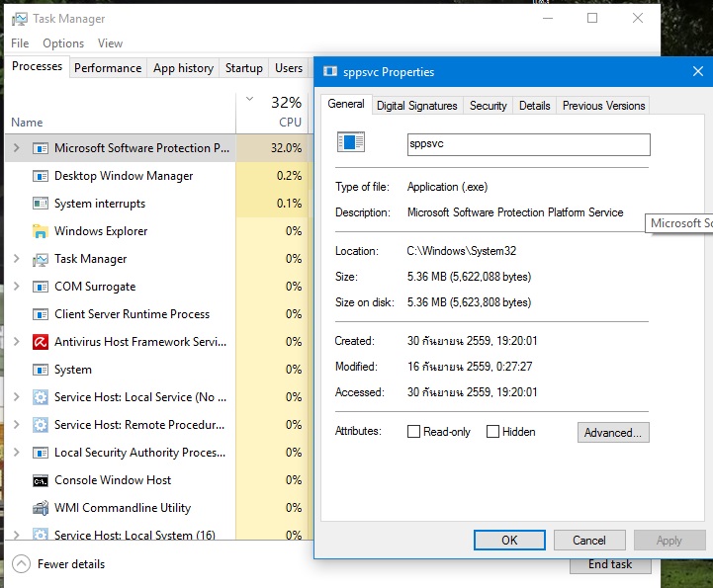This screenshot has width=713, height=588.
Task: Maximize the Task Manager window
Action: coord(592,18)
